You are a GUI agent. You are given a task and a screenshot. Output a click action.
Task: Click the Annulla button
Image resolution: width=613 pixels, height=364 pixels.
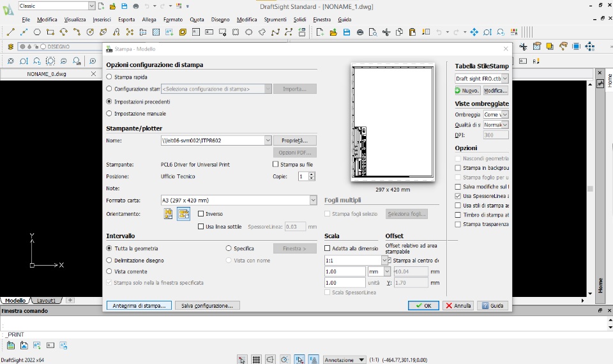pyautogui.click(x=458, y=305)
